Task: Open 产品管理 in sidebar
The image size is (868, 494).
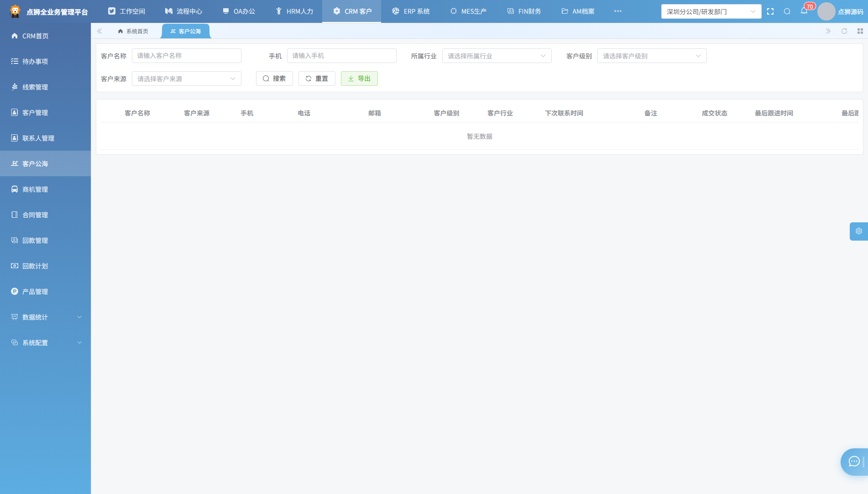Action: pyautogui.click(x=45, y=291)
